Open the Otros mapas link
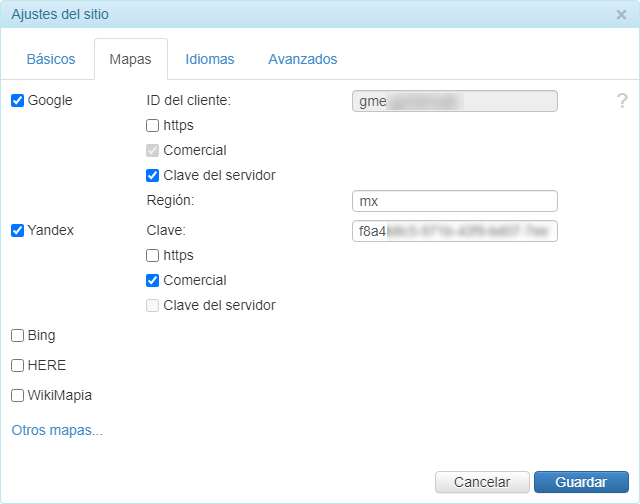 pyautogui.click(x=57, y=431)
